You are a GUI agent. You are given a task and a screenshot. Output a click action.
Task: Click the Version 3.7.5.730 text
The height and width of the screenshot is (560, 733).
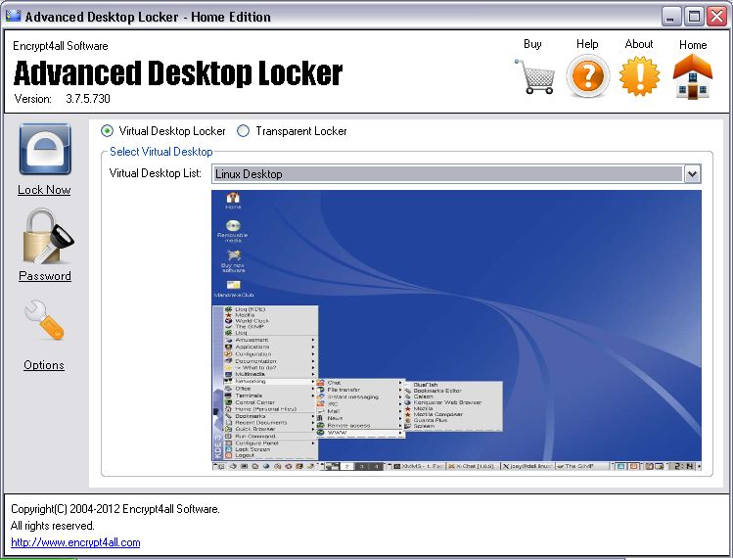(x=63, y=99)
